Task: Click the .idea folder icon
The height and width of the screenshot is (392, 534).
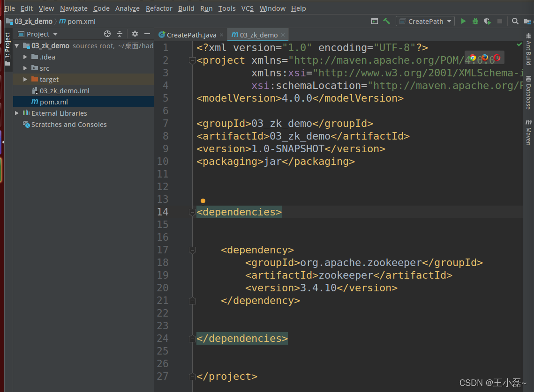Action: tap(35, 57)
